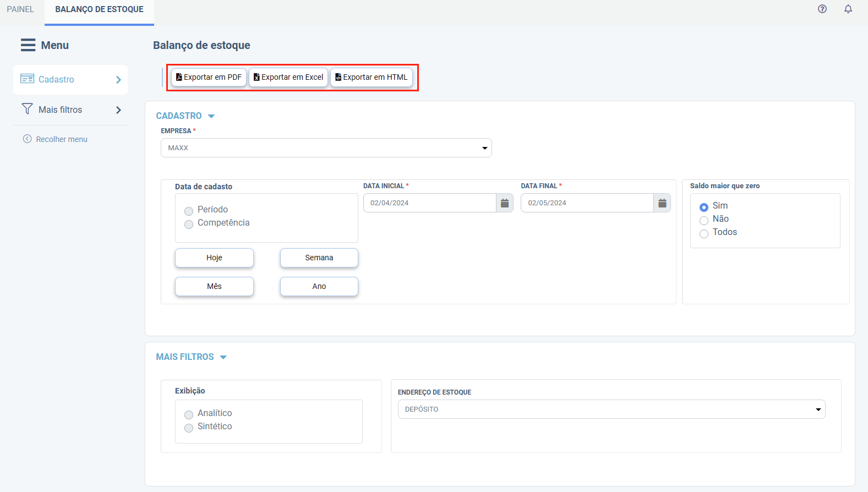
Task: Open the Mais filtros sidebar menu item
Action: (x=70, y=110)
